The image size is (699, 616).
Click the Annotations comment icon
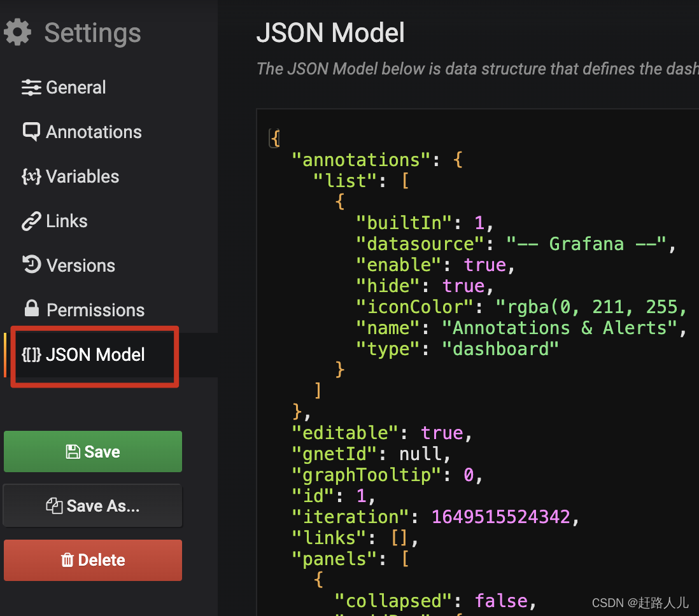(31, 132)
